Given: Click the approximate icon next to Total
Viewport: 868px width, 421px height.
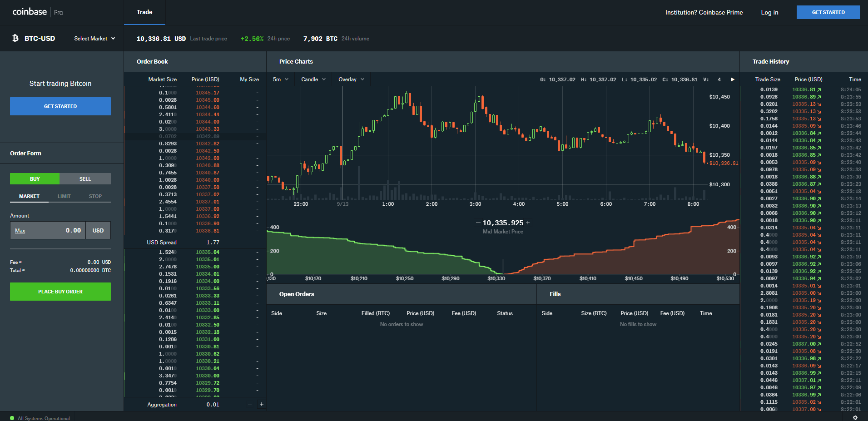Looking at the screenshot, I should click(23, 270).
